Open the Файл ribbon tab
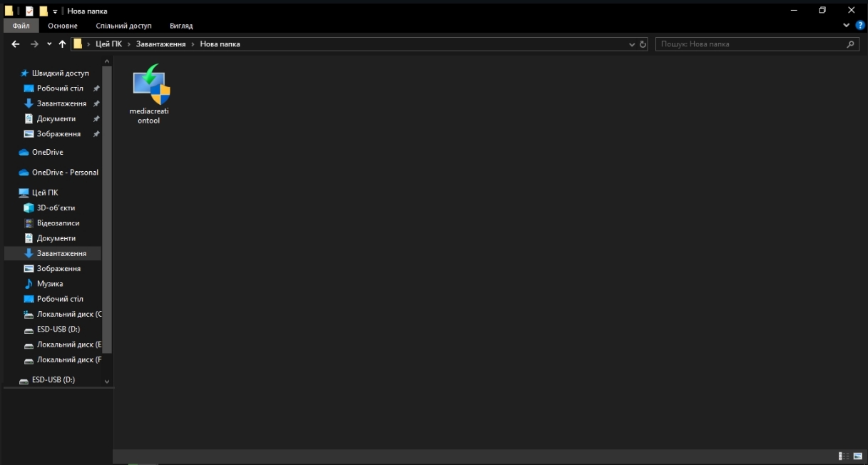This screenshot has height=465, width=868. coord(21,26)
